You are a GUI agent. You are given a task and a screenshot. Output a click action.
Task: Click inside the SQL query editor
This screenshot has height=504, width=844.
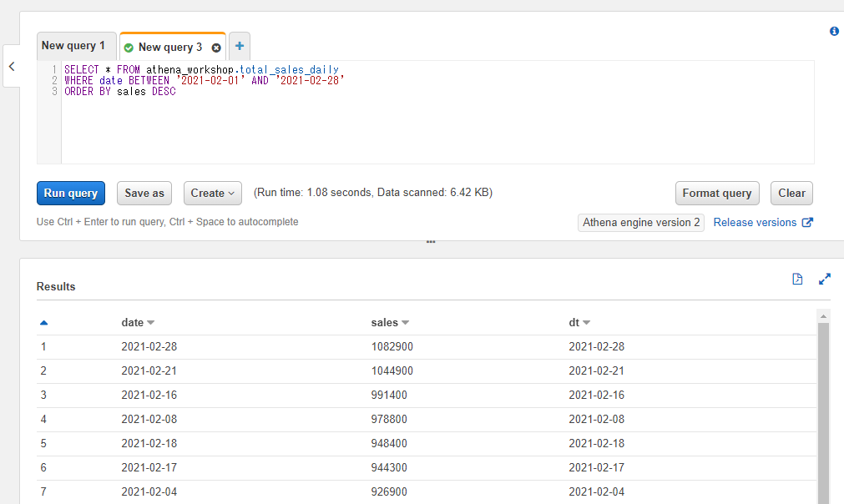437,112
